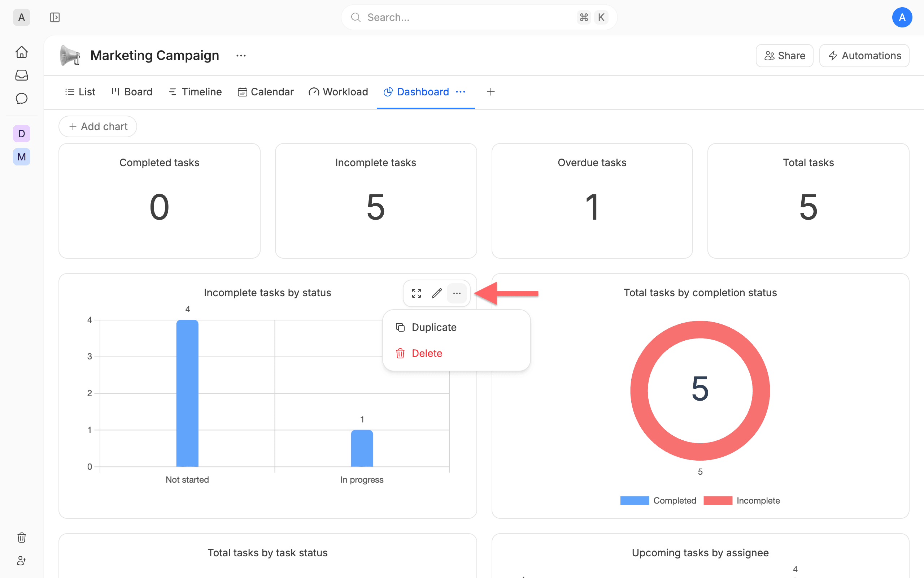The image size is (924, 578).
Task: Open Automations button
Action: (x=864, y=56)
